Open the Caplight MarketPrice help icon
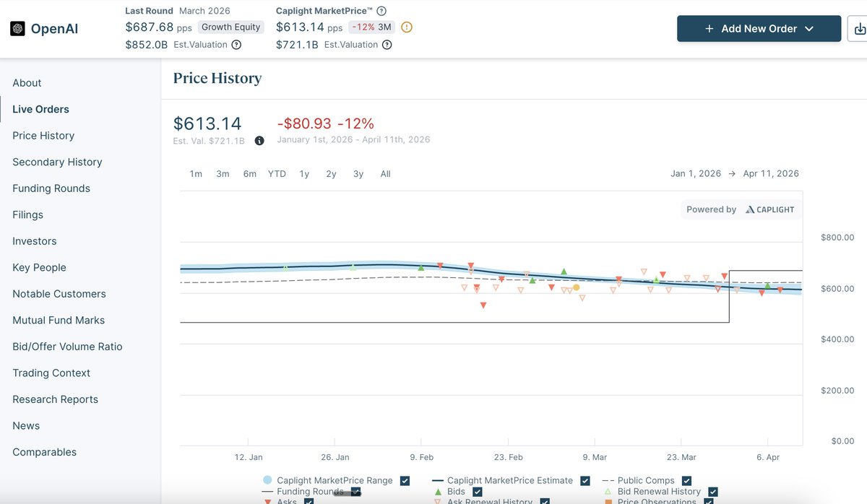Viewport: 867px width, 504px height. point(381,11)
